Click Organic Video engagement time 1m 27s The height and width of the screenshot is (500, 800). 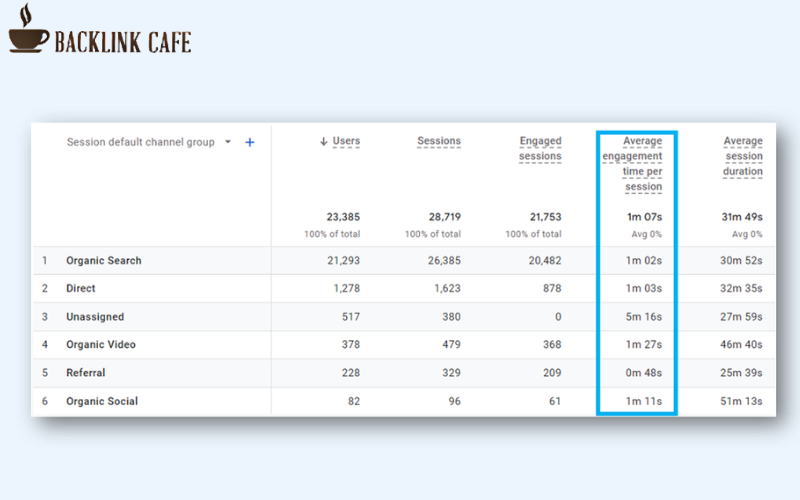(x=644, y=344)
